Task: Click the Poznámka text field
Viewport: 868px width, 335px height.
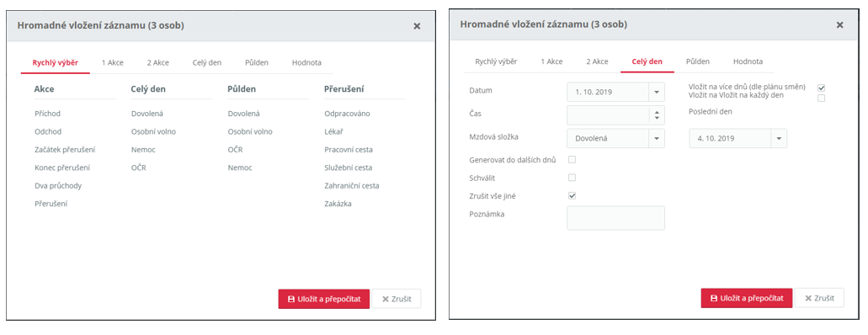Action: 615,218
